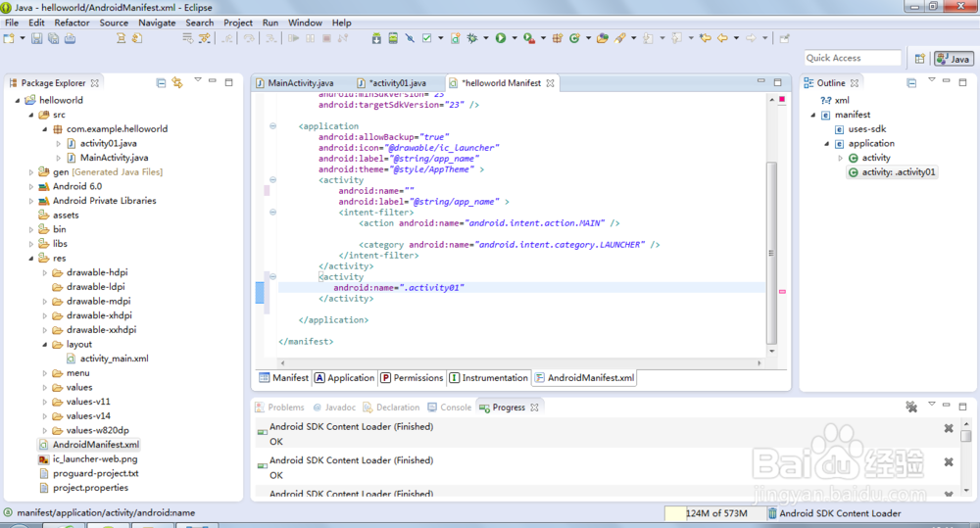980x528 pixels.
Task: Click the Debug bug icon
Action: (x=472, y=39)
